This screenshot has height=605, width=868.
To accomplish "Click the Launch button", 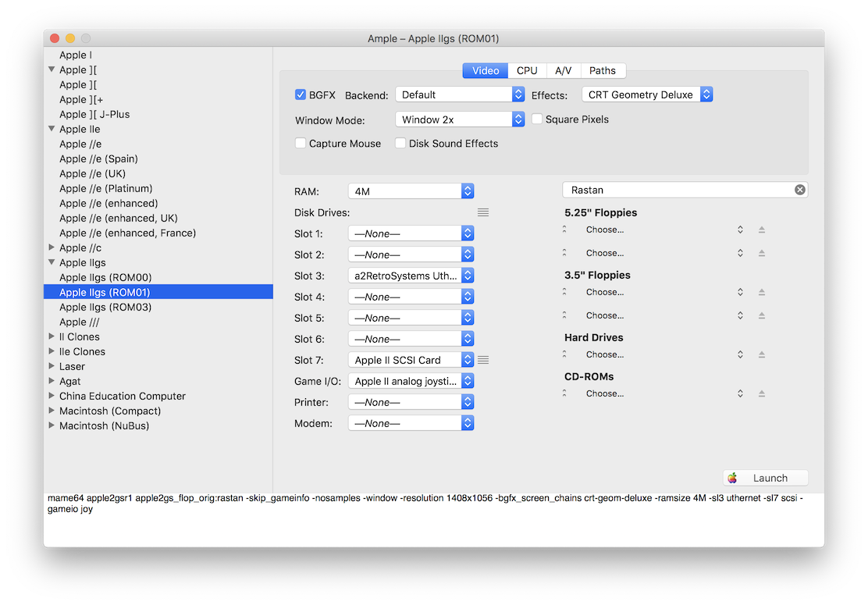I will (x=765, y=477).
